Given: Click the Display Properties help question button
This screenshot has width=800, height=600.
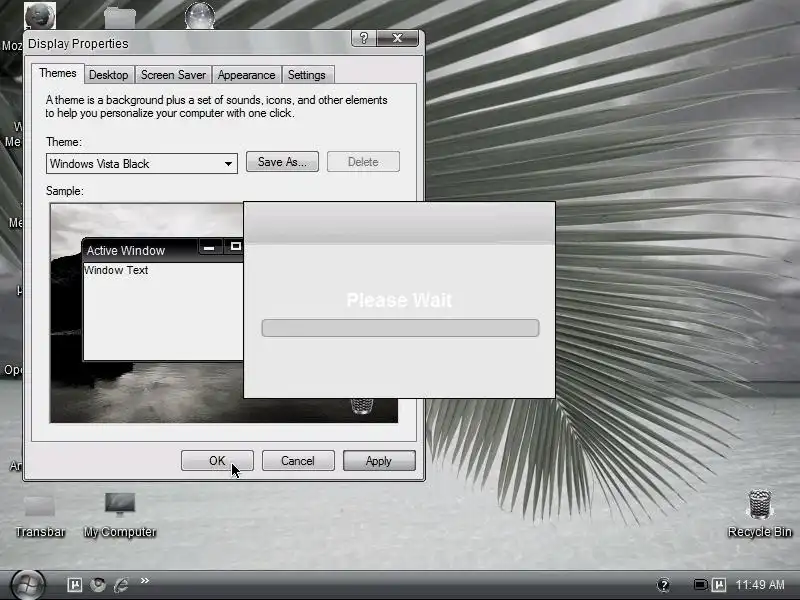Looking at the screenshot, I should pyautogui.click(x=364, y=38).
